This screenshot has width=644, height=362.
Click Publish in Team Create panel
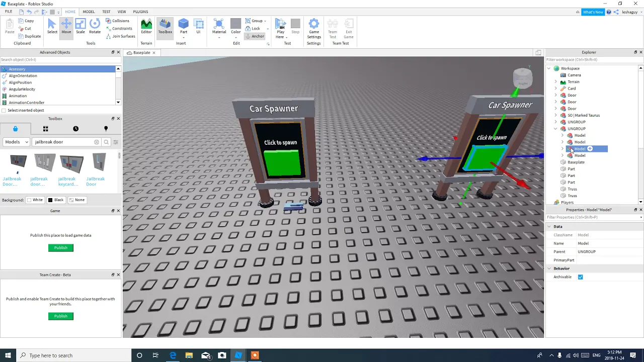pos(61,316)
